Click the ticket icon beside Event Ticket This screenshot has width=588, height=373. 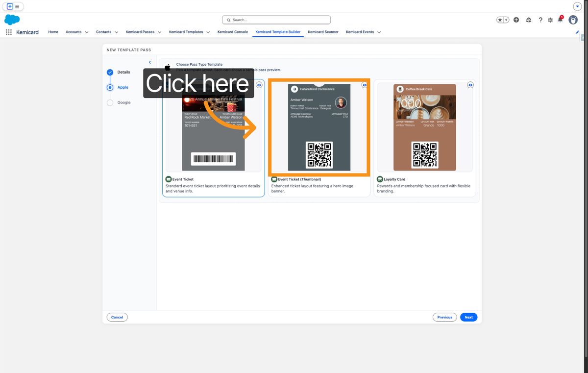[169, 179]
